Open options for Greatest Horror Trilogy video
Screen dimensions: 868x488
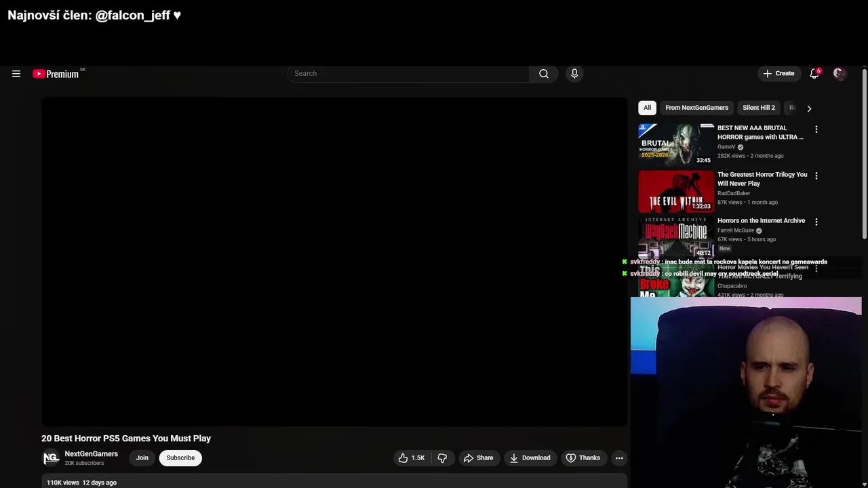[x=816, y=176]
